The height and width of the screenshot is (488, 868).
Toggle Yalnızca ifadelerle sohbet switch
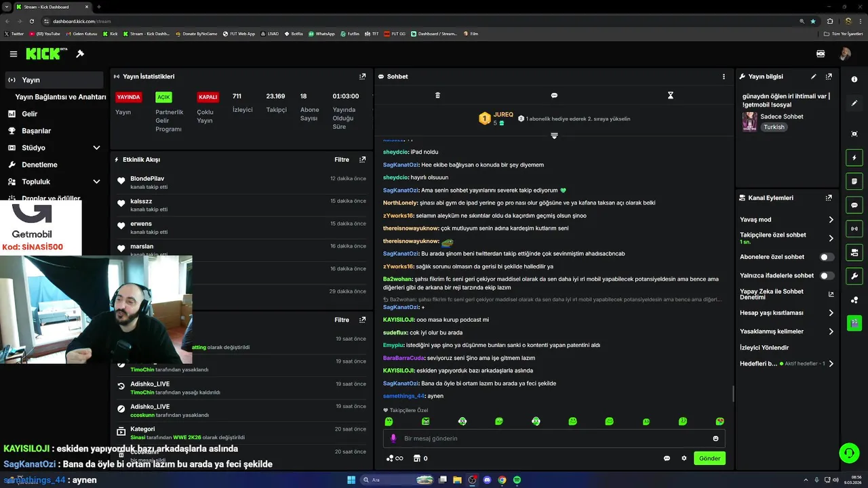[x=827, y=276]
